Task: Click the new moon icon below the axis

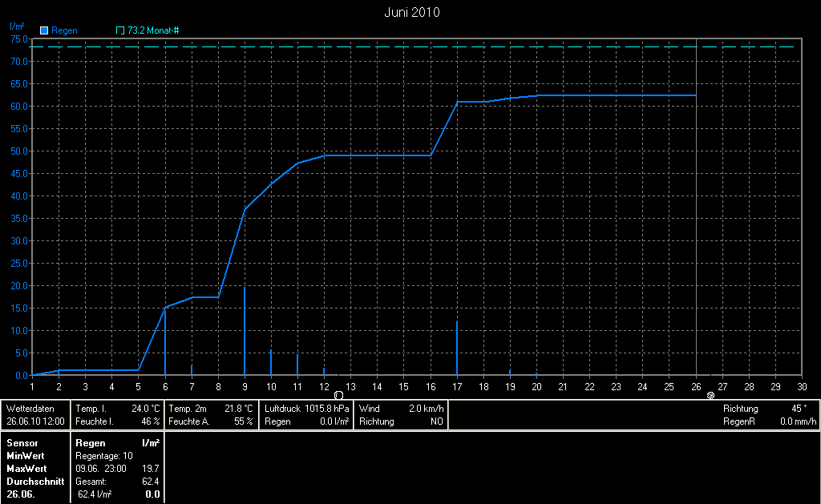Action: click(x=338, y=395)
